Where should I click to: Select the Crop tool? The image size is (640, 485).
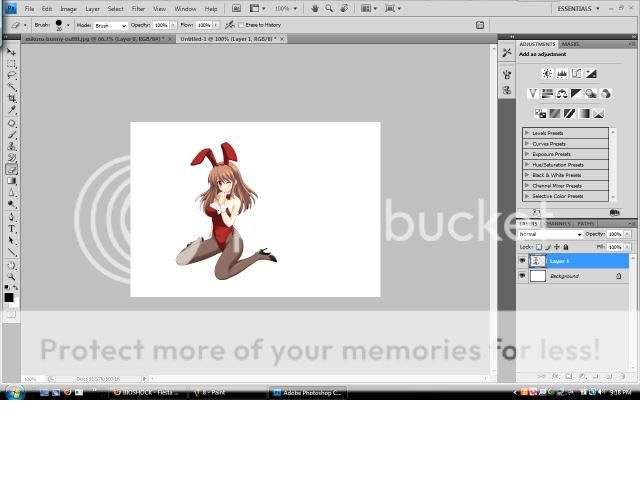11,98
